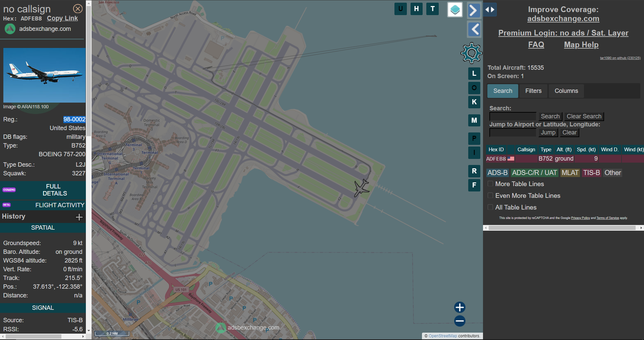644x340 pixels.
Task: Switch to the Columns tab
Action: click(x=566, y=91)
